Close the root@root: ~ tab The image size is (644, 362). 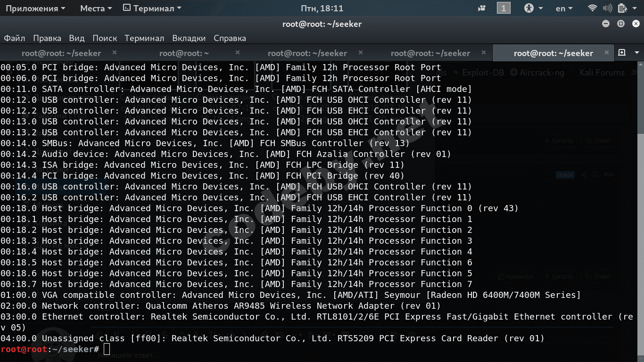coord(238,53)
